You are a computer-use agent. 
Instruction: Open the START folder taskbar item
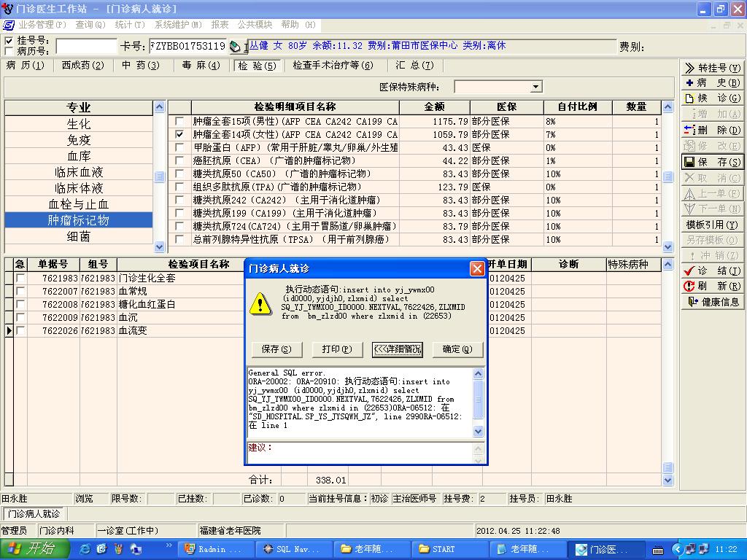click(x=449, y=549)
